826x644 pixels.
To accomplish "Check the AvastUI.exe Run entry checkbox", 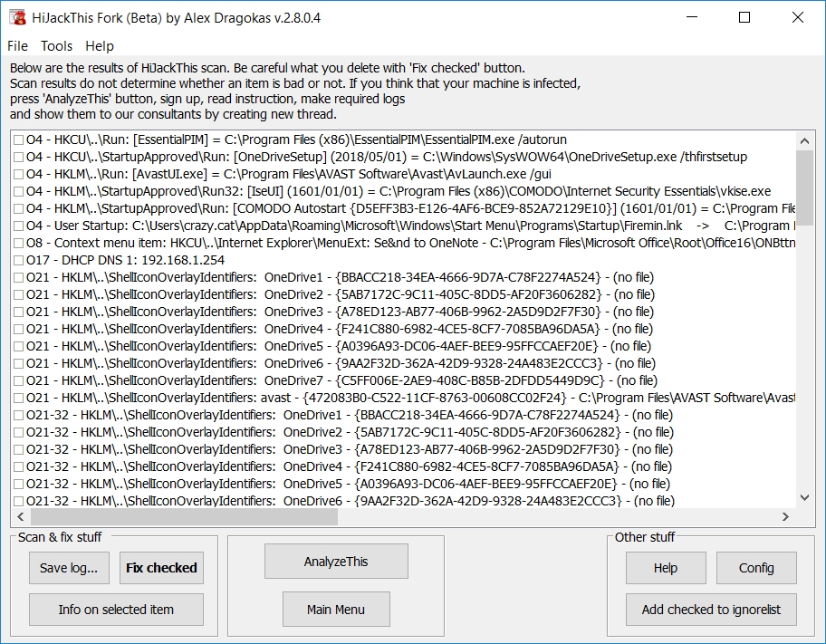I will point(18,175).
